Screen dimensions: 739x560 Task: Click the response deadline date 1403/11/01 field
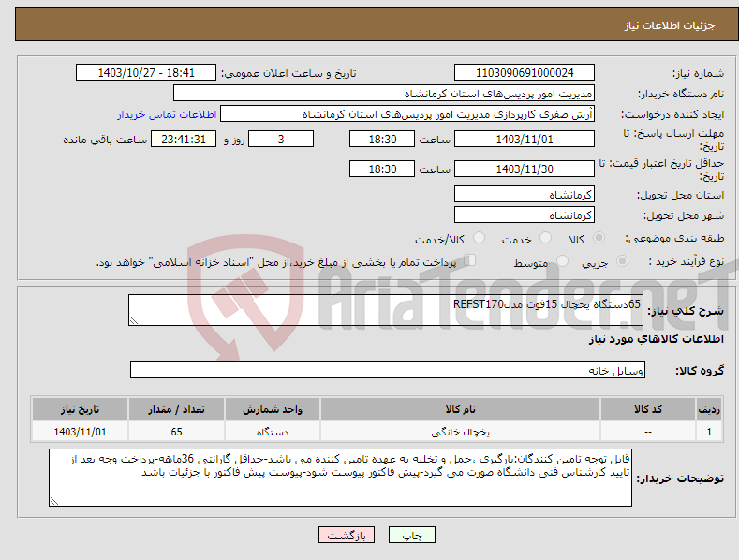click(x=525, y=139)
